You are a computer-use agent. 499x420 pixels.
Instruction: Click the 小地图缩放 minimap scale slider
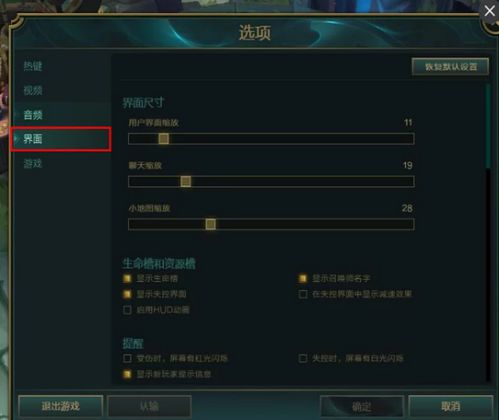pos(271,224)
